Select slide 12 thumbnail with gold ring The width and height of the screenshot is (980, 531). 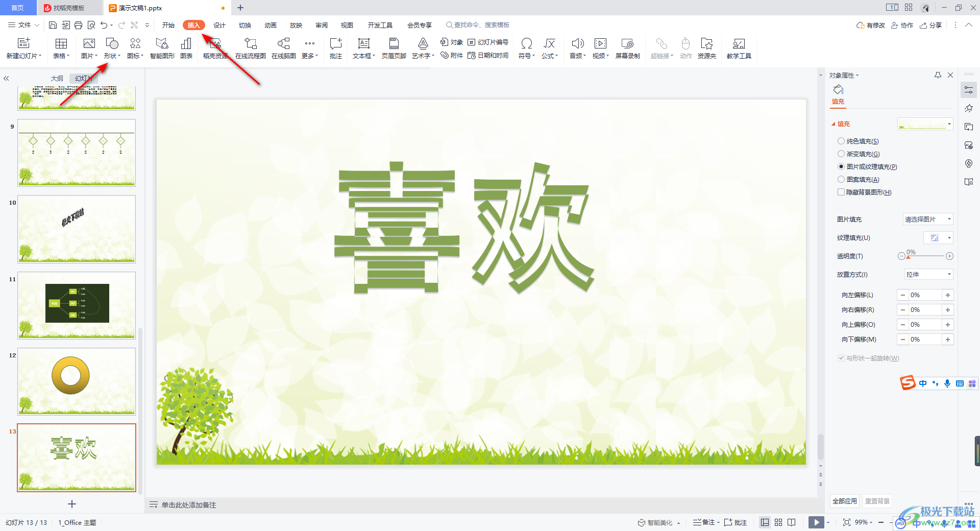click(x=77, y=381)
